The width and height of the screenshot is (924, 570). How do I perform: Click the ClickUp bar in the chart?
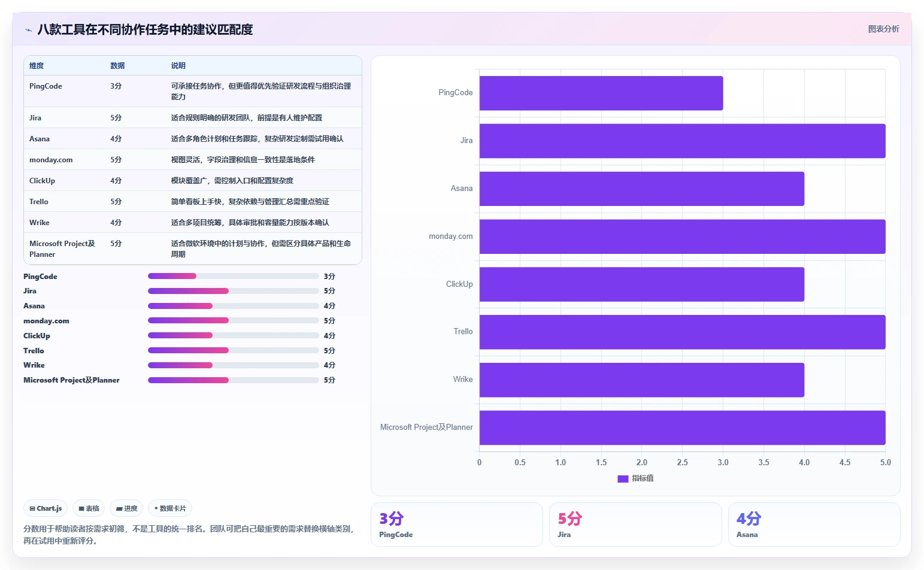click(642, 284)
